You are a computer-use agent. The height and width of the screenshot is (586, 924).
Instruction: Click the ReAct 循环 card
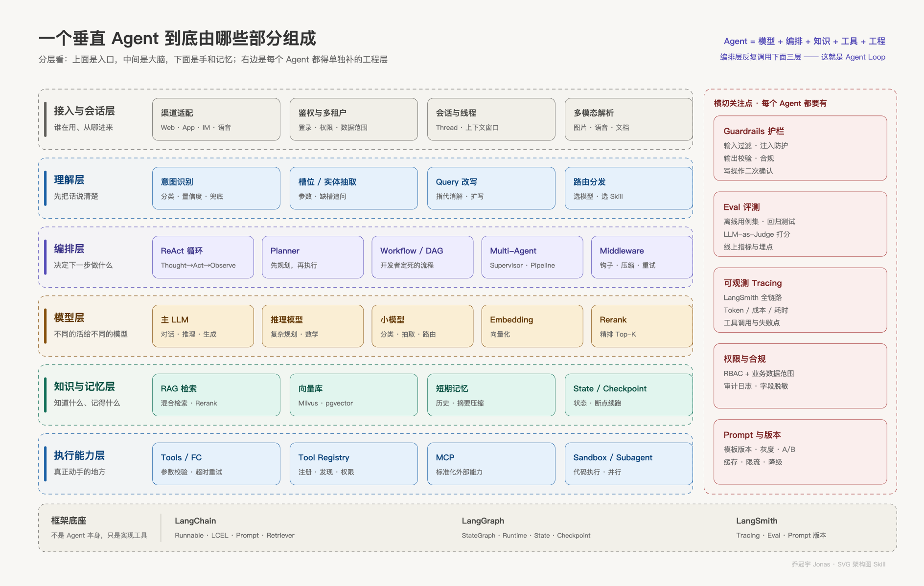pyautogui.click(x=203, y=257)
